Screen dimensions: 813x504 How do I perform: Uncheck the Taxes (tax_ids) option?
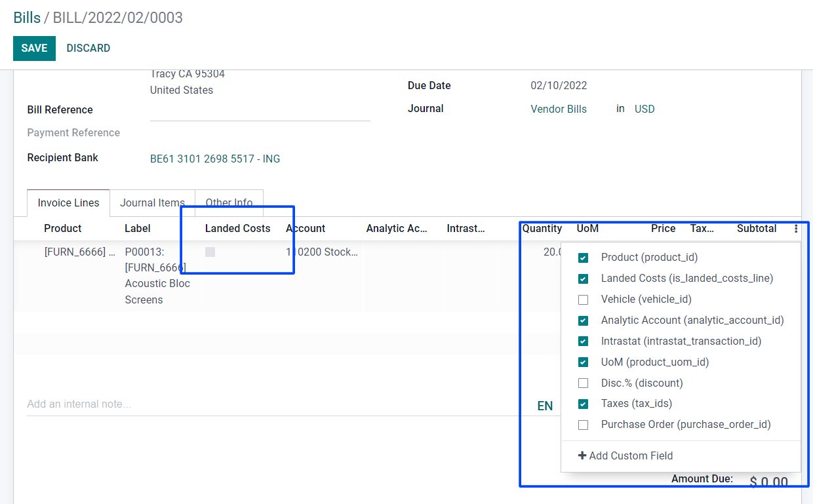[x=583, y=404]
